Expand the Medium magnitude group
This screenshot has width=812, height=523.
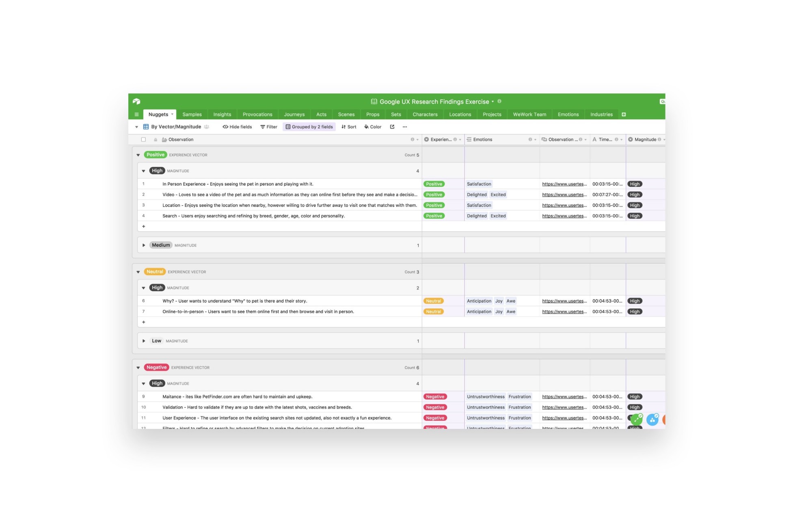pyautogui.click(x=144, y=245)
